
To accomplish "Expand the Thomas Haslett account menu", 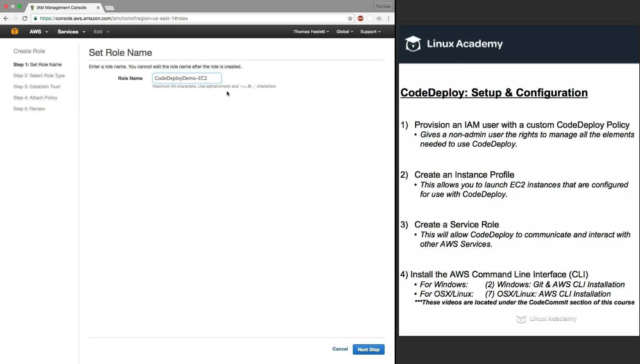I will click(311, 31).
